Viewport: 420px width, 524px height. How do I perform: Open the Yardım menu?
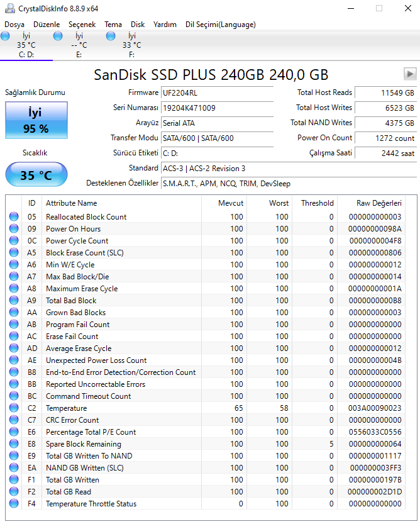click(165, 25)
